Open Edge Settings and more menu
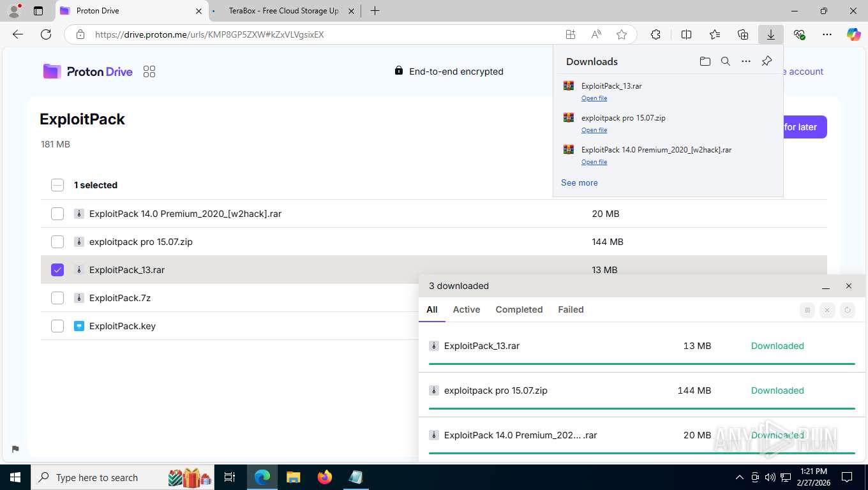868x490 pixels. (x=827, y=34)
